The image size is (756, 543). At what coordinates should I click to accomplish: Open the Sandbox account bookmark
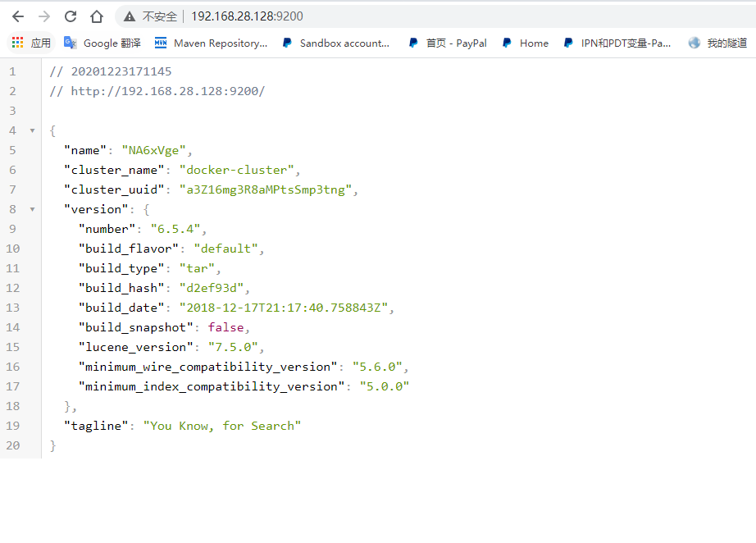[336, 43]
